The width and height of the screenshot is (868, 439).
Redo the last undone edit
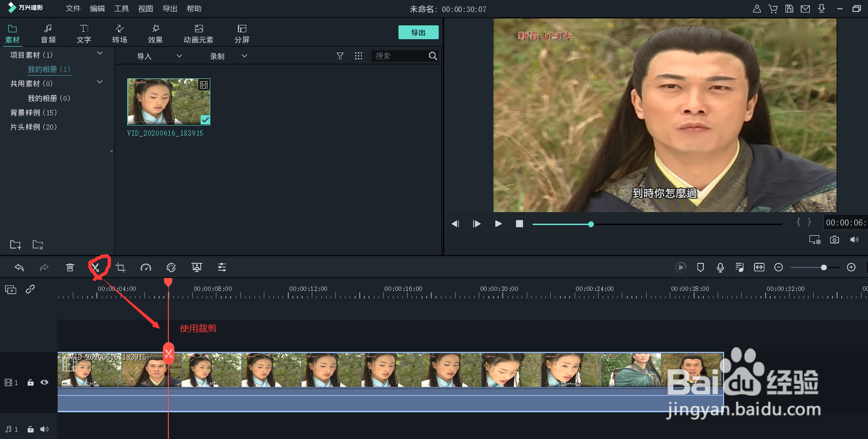tap(44, 267)
